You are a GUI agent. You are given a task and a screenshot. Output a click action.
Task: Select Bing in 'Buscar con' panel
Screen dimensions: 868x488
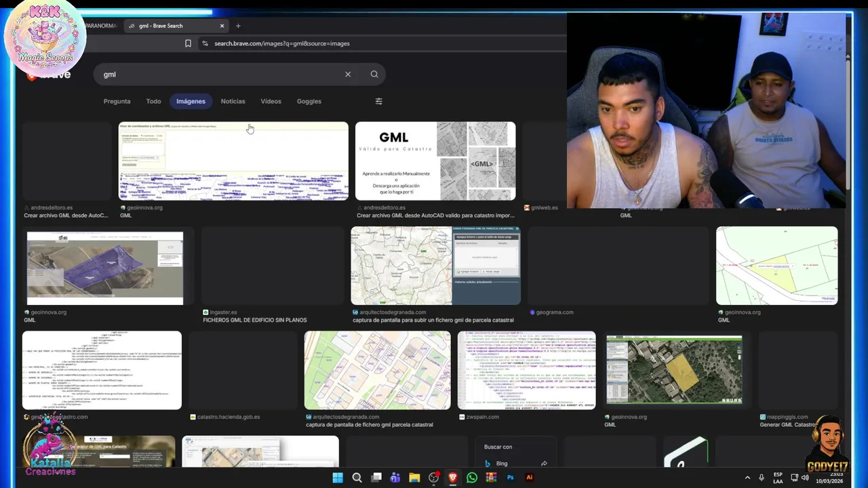[x=502, y=464]
